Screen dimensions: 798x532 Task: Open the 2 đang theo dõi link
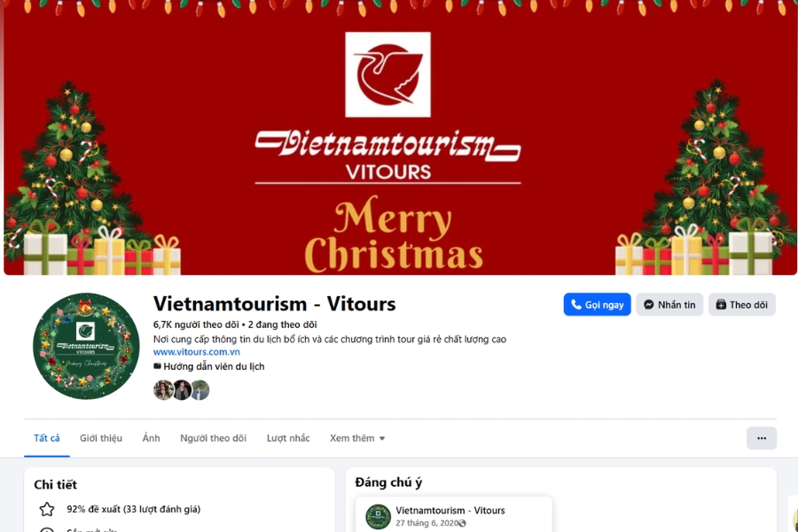[283, 325]
